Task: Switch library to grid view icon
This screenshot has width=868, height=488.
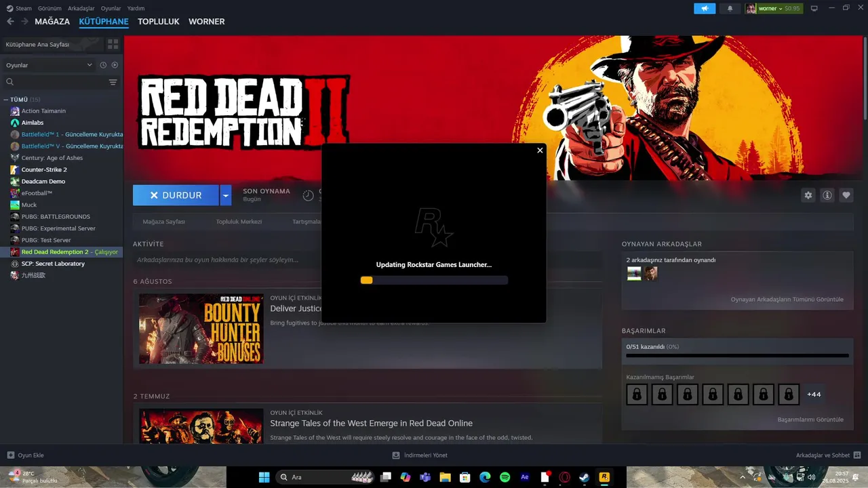Action: point(113,44)
